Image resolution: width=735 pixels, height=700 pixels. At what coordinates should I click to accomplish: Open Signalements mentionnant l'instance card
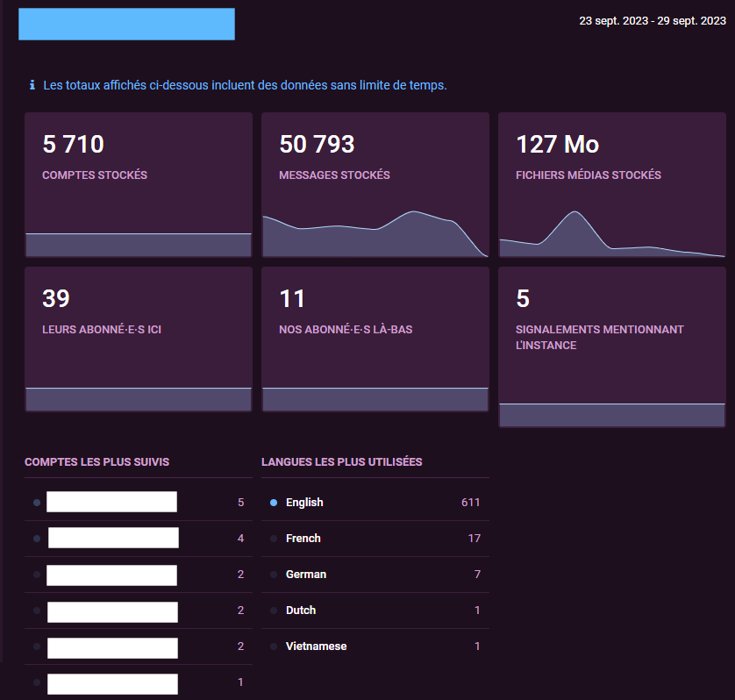(x=611, y=346)
